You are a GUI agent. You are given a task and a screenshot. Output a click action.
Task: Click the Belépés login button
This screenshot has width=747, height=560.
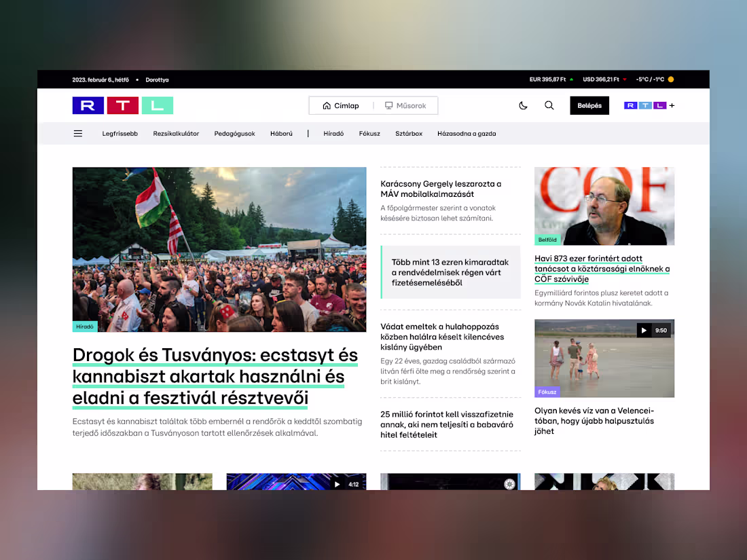[589, 106]
